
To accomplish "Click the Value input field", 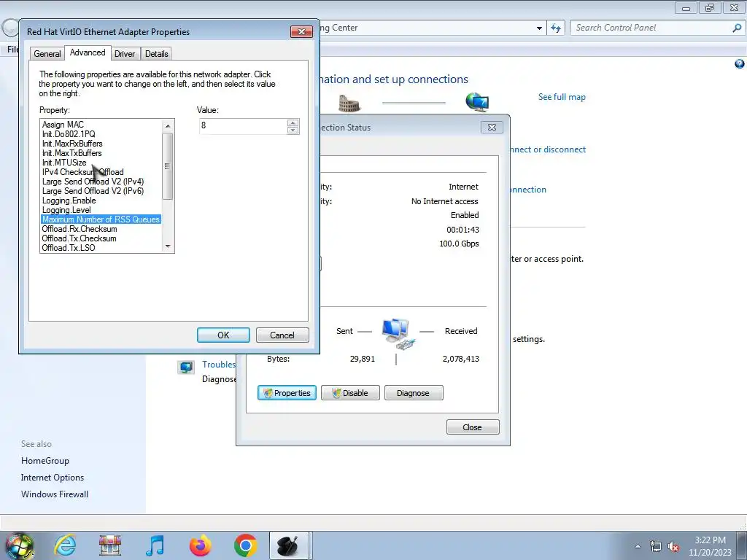I will pos(244,125).
